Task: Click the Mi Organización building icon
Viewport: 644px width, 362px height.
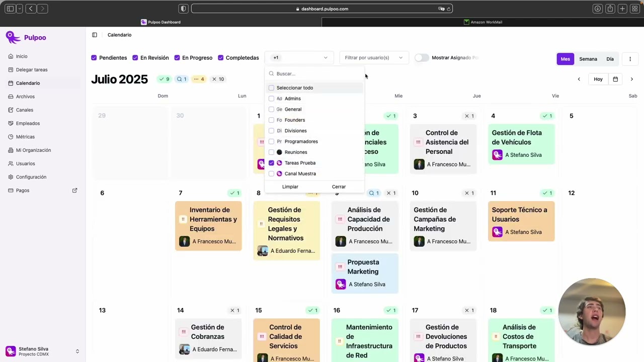Action: tap(11, 150)
